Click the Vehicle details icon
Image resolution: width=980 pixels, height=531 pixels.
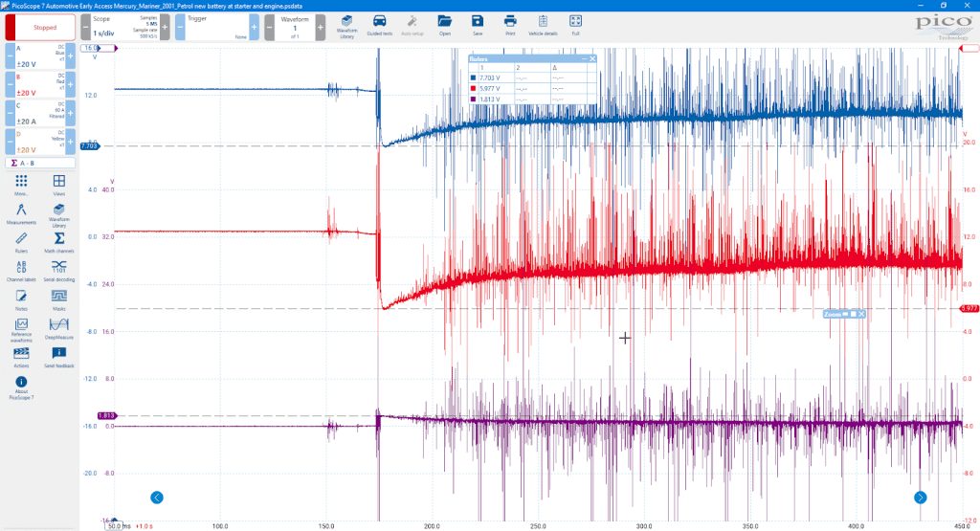(543, 26)
